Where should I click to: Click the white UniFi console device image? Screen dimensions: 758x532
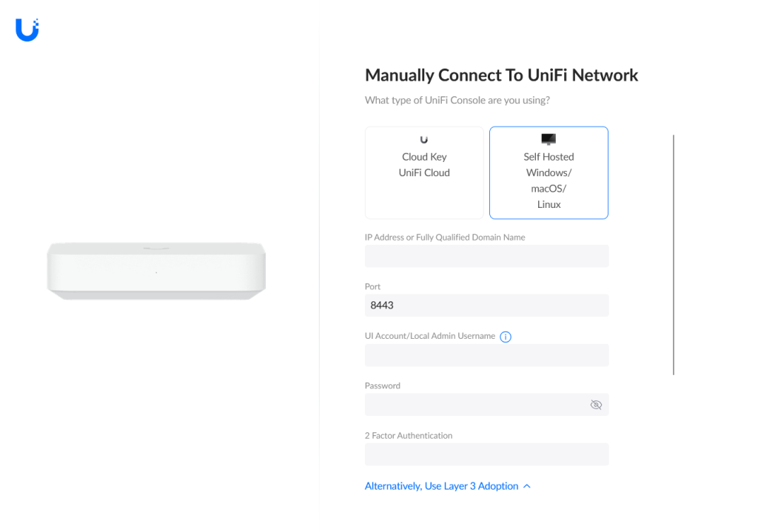156,271
